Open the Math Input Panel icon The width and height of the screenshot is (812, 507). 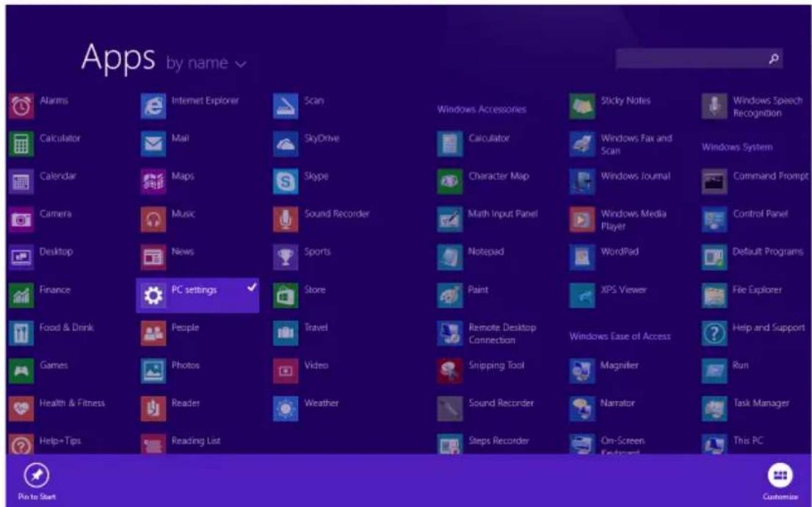[x=449, y=220]
